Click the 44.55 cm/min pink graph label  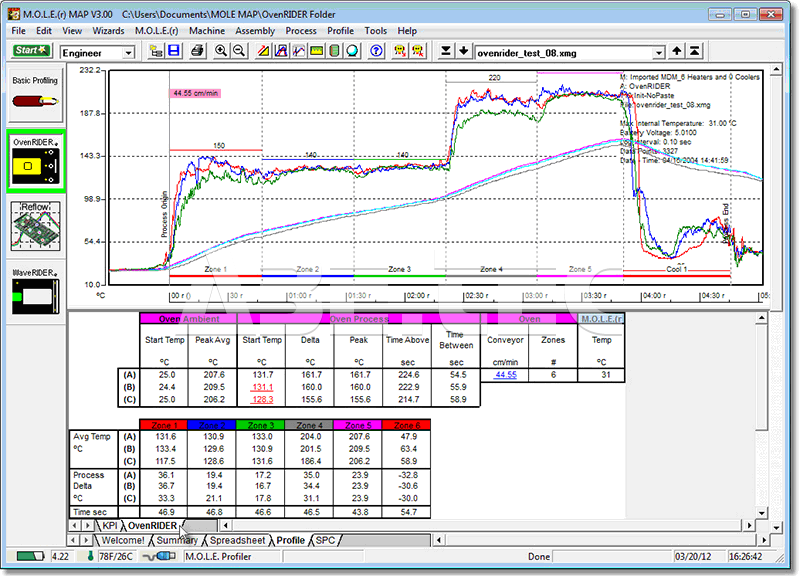[x=195, y=93]
